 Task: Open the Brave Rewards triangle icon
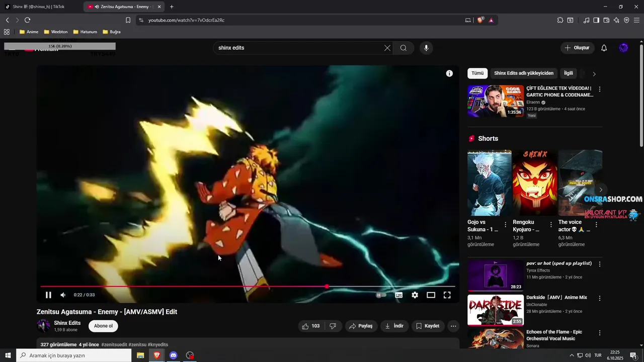[491, 20]
